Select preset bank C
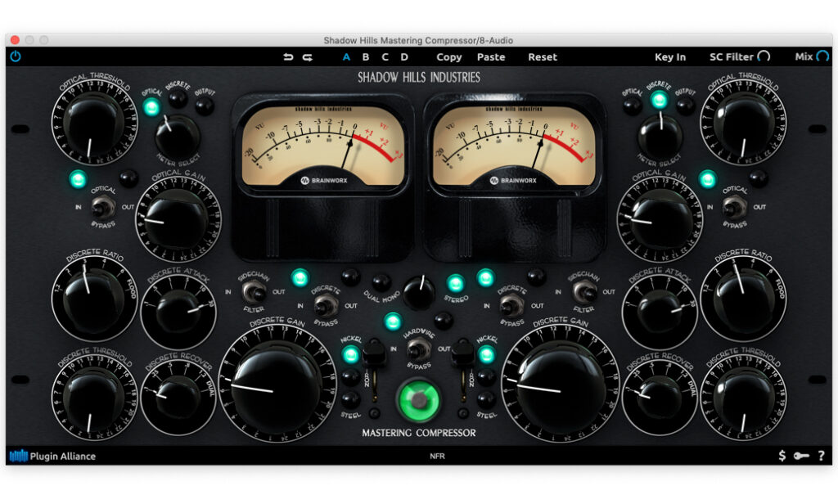The image size is (838, 504). (x=385, y=56)
